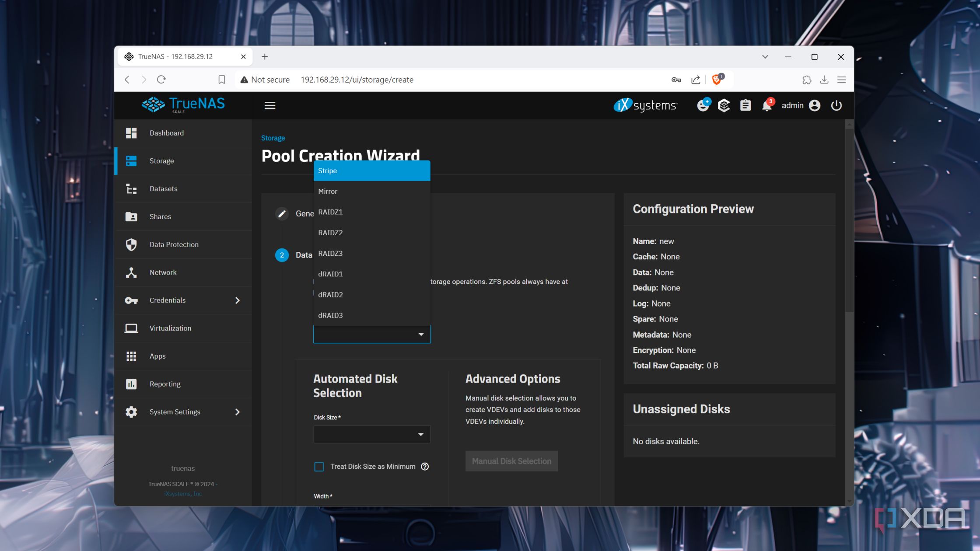The height and width of the screenshot is (551, 980).
Task: Click the bookmark icon in address bar
Action: click(222, 80)
